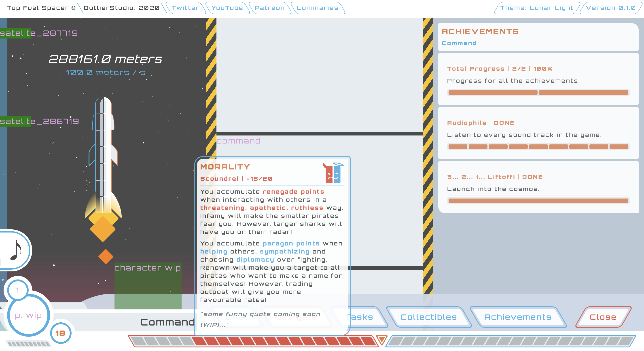The image size is (644, 351).
Task: Switch to the Collectibles tab
Action: click(429, 317)
